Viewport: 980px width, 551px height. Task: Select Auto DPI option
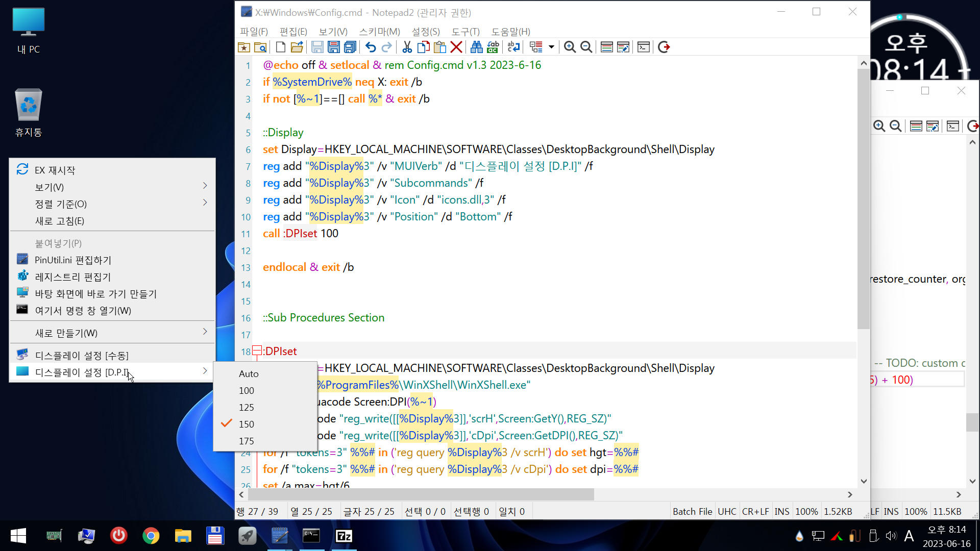coord(265,373)
